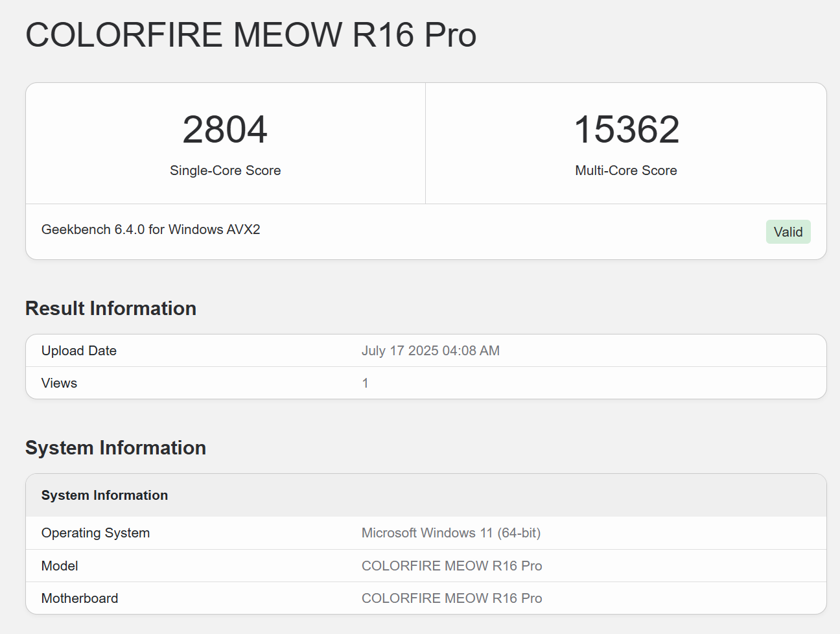This screenshot has width=840, height=634.
Task: Click the Valid status badge
Action: coord(787,232)
